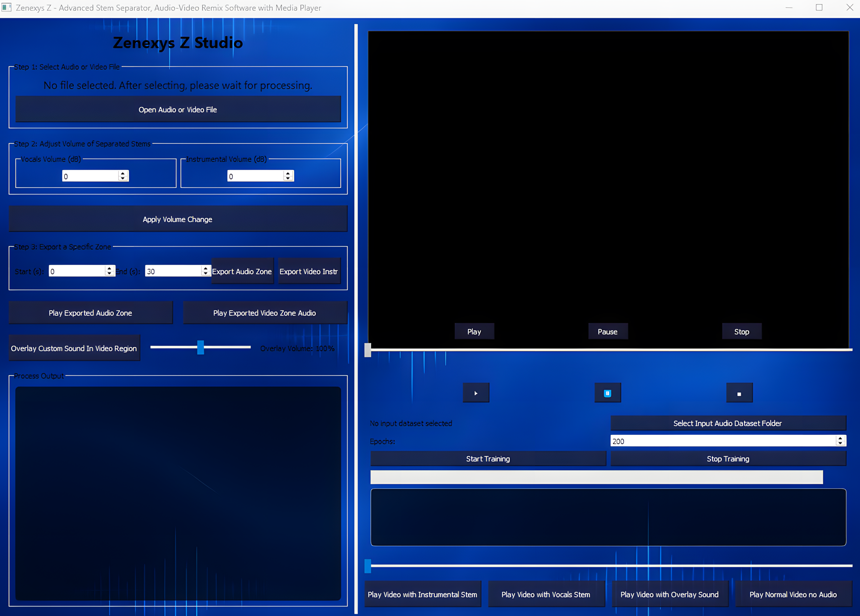
Task: Click the Overlay Volume slider handle
Action: [201, 347]
